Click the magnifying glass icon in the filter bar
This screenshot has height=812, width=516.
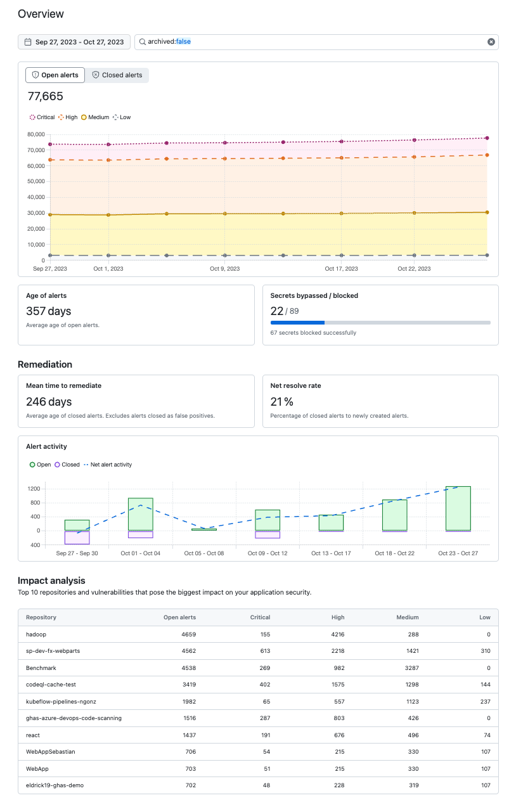(144, 42)
